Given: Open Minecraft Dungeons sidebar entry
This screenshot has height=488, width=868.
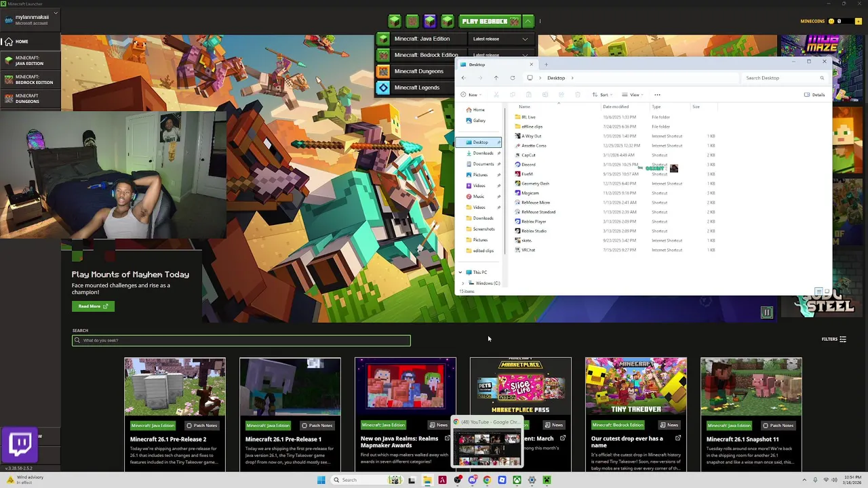Looking at the screenshot, I should coord(30,98).
